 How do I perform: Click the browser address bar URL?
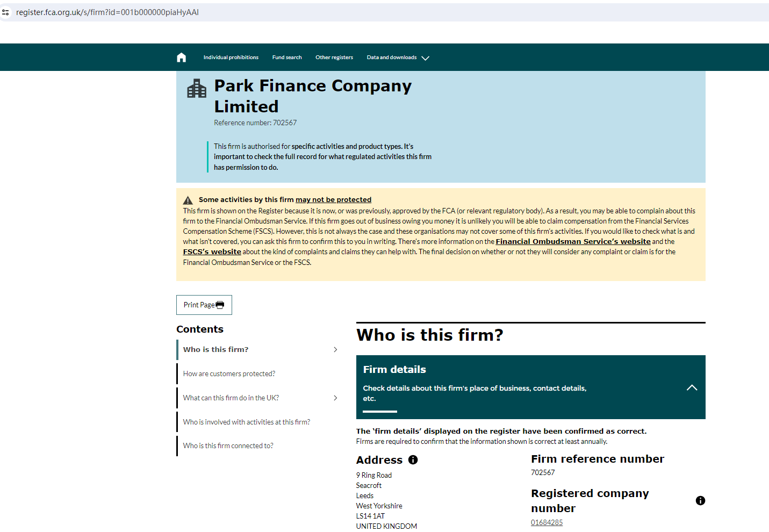[107, 12]
